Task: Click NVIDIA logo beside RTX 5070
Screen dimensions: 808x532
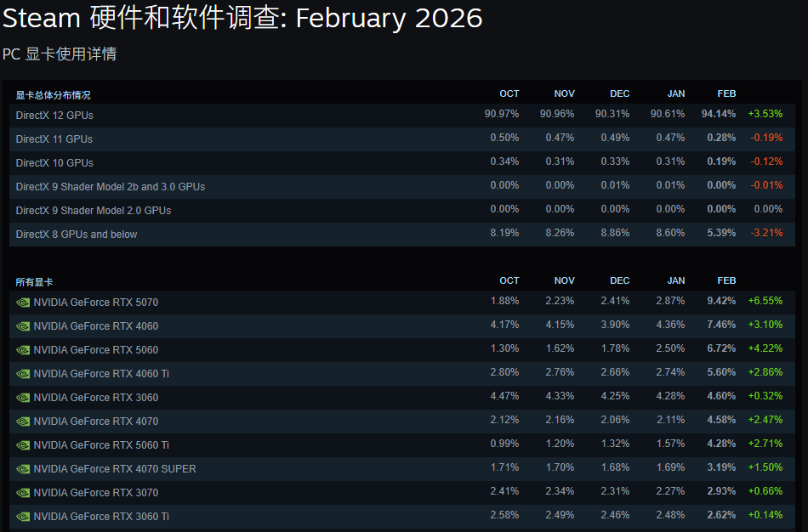Action: [x=23, y=303]
